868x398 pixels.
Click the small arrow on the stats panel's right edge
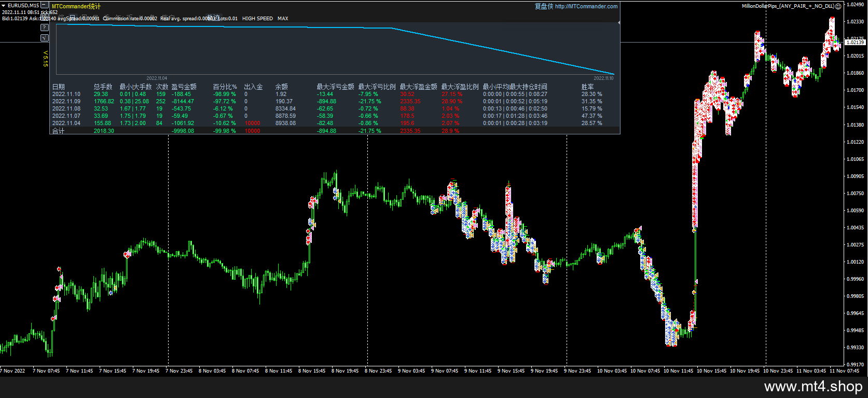[618, 22]
